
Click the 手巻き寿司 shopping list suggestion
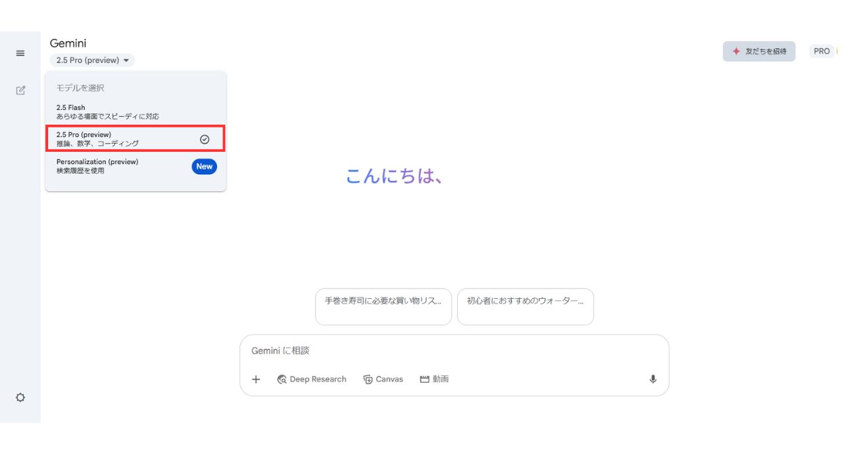[x=383, y=307]
